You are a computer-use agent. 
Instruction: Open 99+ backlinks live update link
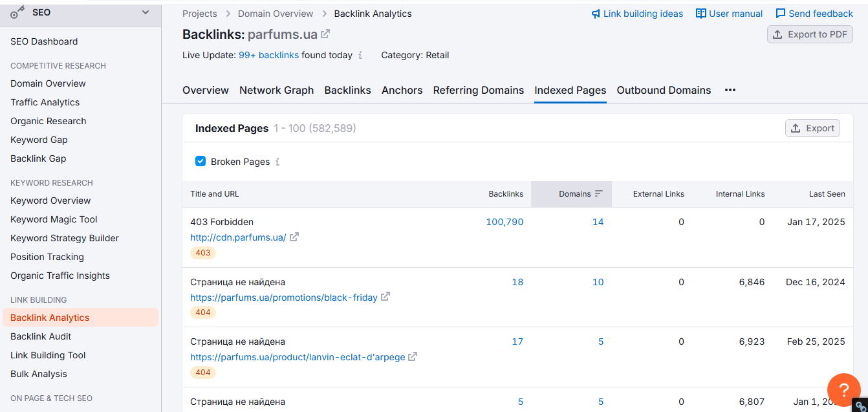pyautogui.click(x=268, y=55)
